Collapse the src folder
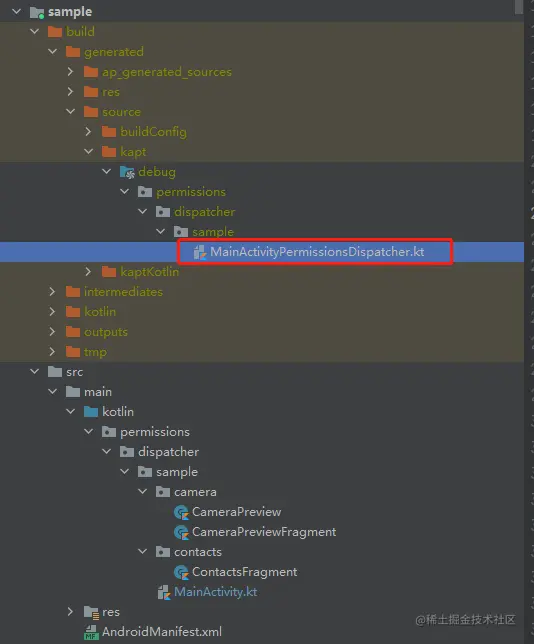The image size is (534, 644). 35,372
